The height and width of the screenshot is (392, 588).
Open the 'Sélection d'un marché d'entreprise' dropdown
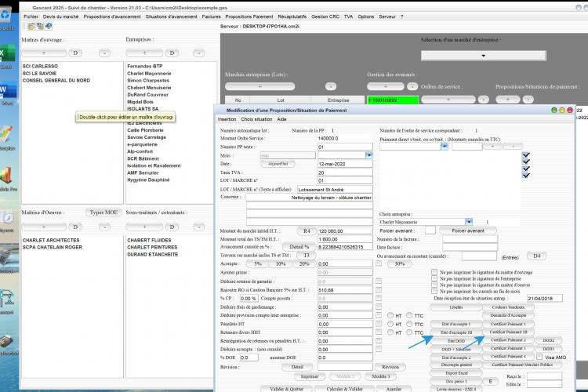(x=484, y=56)
